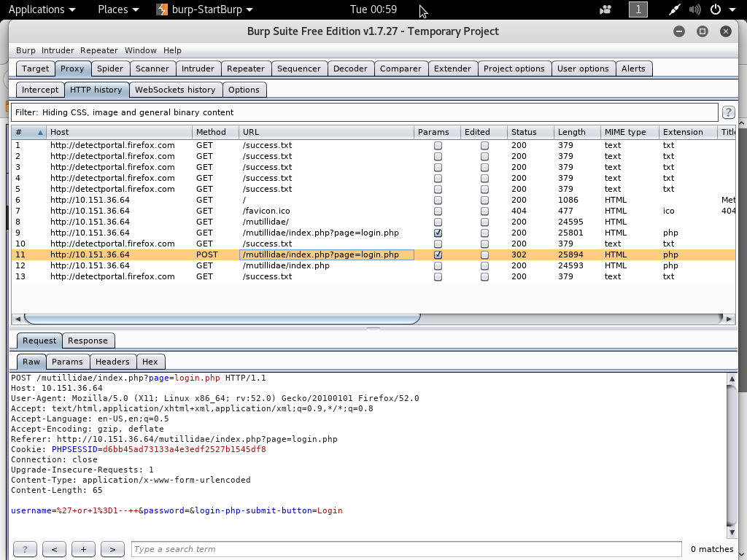Image resolution: width=747 pixels, height=560 pixels.
Task: Click the '+' search options button
Action: pos(83,549)
